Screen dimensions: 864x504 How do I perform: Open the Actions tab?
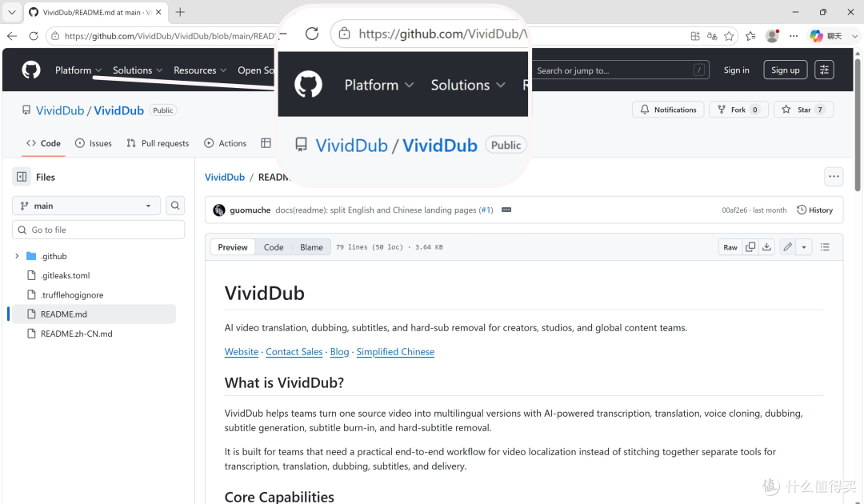(226, 143)
